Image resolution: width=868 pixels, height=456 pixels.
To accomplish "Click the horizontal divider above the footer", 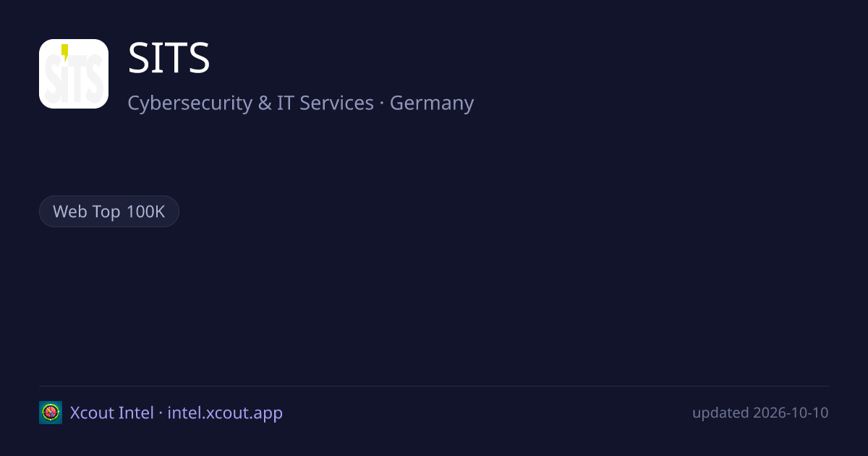I will pos(434,386).
